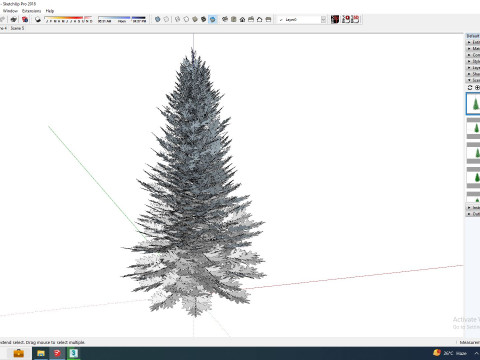Expand the Entity Info tray panel

(x=473, y=42)
